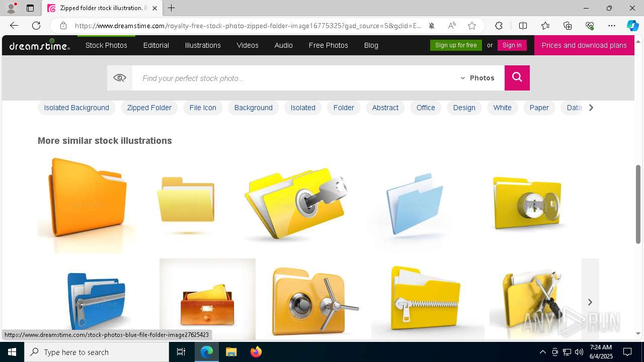644x362 pixels.
Task: Click the eye visual search icon
Action: point(120,78)
